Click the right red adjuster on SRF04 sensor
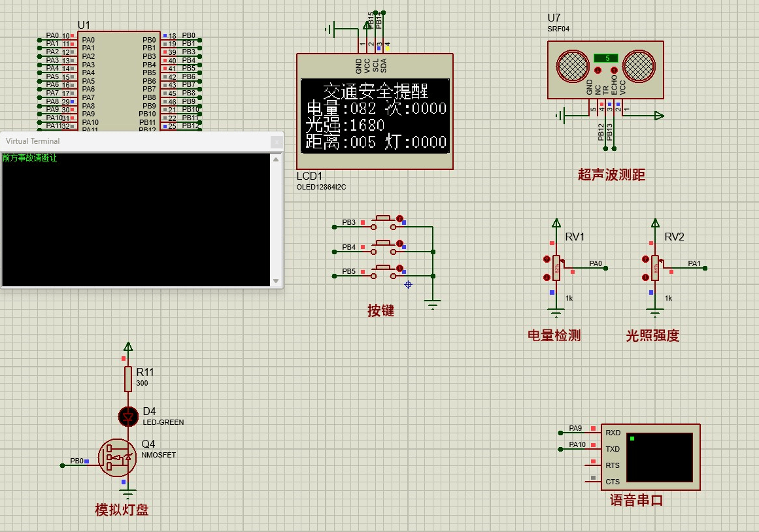The width and height of the screenshot is (759, 532). pos(614,70)
